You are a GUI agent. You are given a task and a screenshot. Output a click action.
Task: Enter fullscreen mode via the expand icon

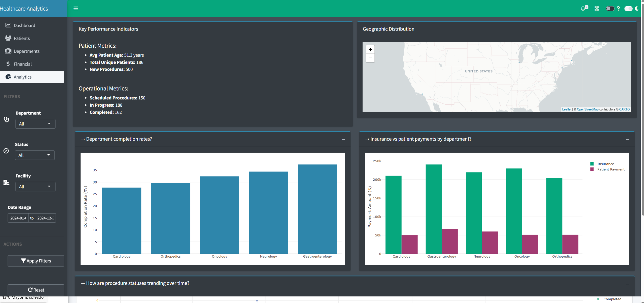[x=597, y=8]
